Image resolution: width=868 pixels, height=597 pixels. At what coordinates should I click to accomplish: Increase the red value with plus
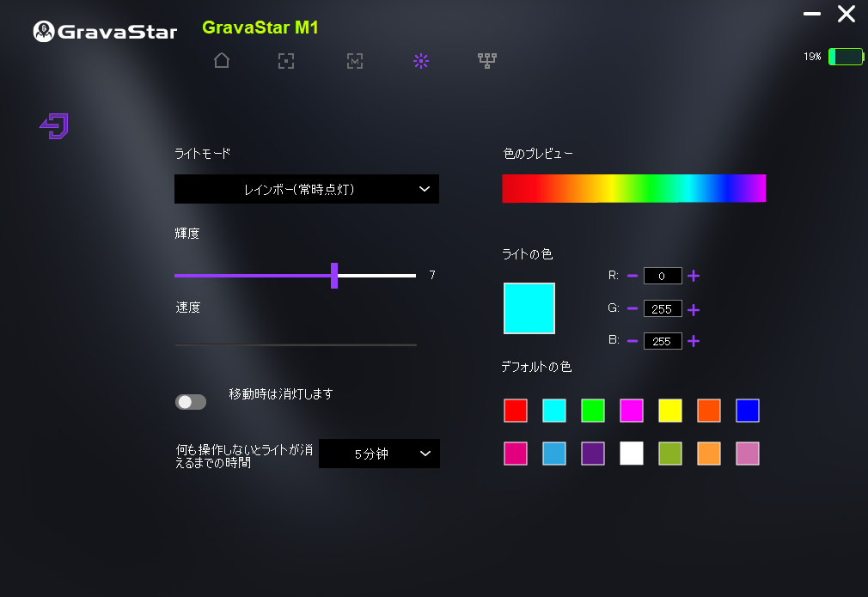(x=694, y=276)
